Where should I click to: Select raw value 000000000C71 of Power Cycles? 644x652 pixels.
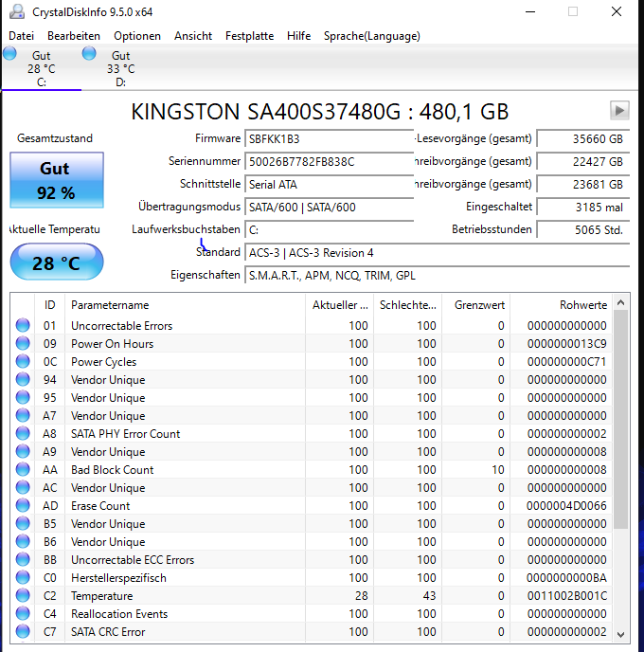566,362
